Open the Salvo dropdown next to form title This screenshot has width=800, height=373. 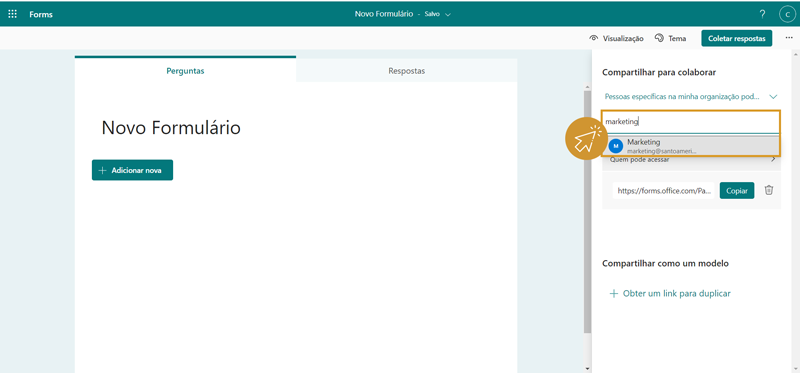click(x=448, y=15)
